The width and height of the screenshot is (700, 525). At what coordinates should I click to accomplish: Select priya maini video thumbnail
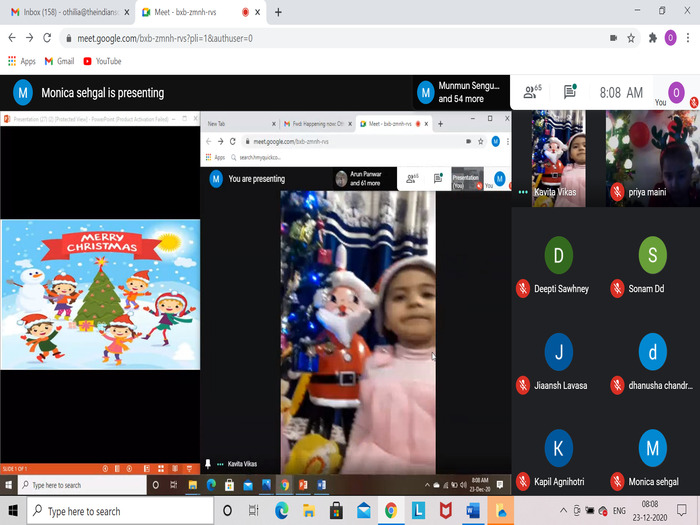pyautogui.click(x=652, y=158)
